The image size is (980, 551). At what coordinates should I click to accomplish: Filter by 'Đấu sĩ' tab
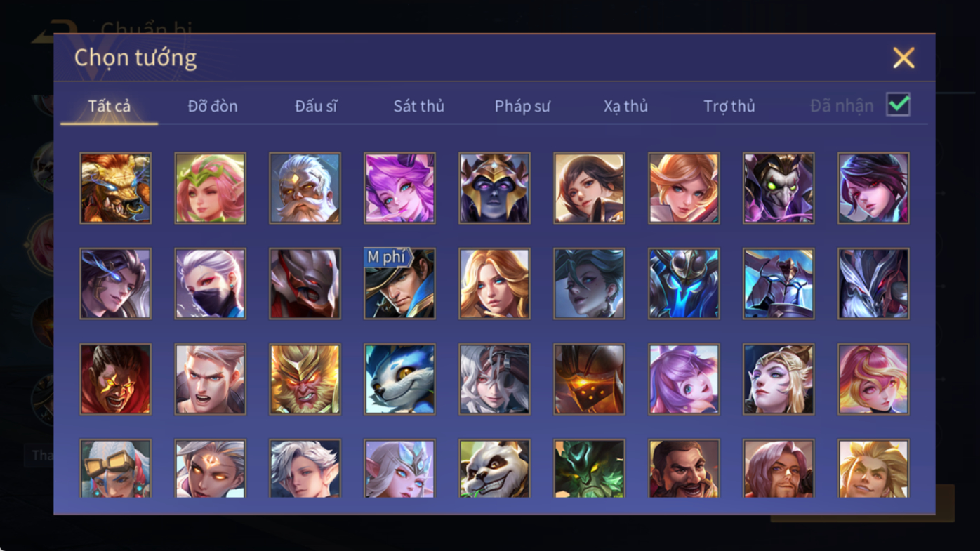click(316, 106)
